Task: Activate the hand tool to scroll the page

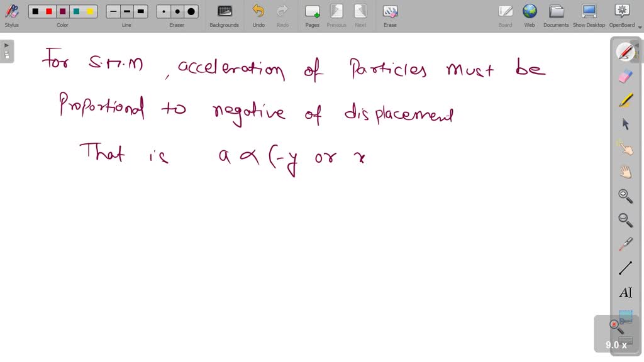Action: 625,172
